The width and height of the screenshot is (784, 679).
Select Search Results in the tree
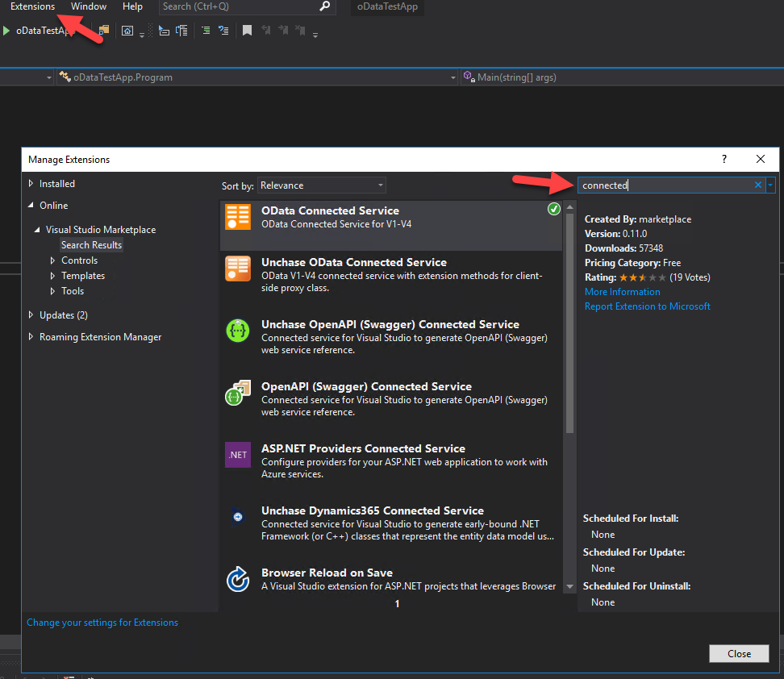(91, 245)
